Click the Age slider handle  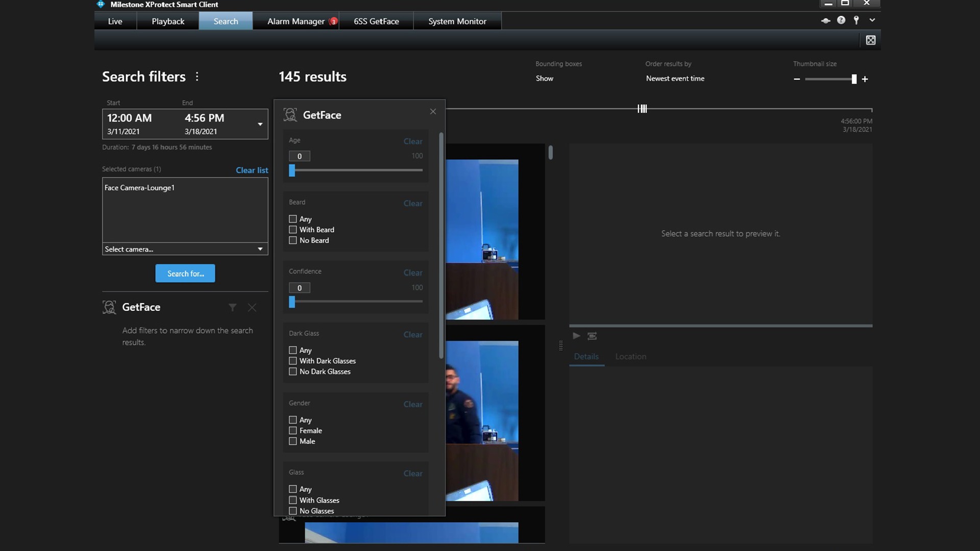292,170
